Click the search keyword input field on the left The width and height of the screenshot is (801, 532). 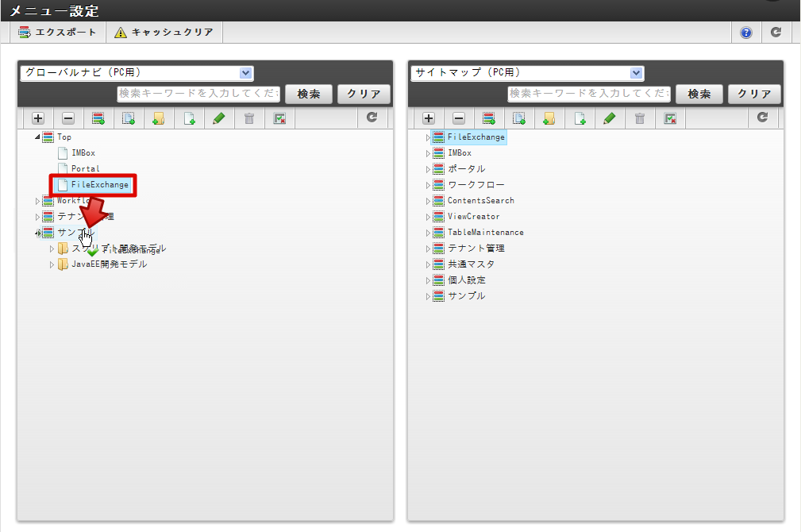[198, 94]
